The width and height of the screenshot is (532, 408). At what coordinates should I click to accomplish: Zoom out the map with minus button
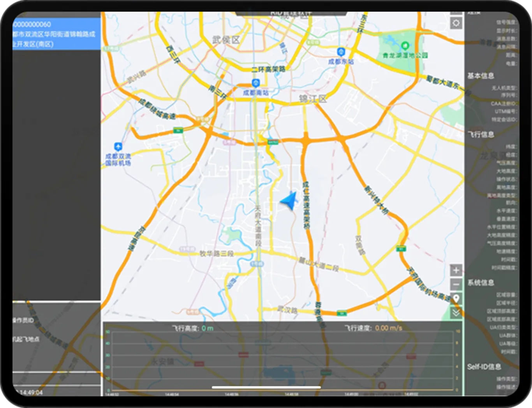(x=456, y=284)
